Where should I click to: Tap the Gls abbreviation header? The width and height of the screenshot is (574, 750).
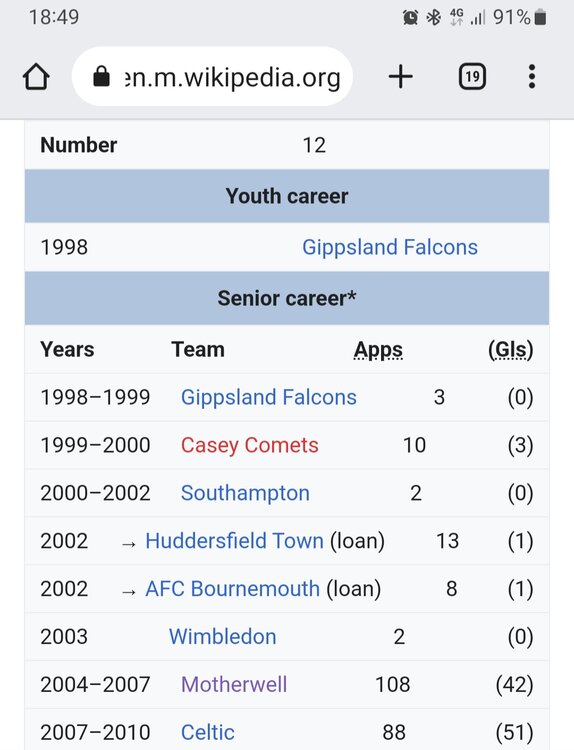(x=510, y=350)
